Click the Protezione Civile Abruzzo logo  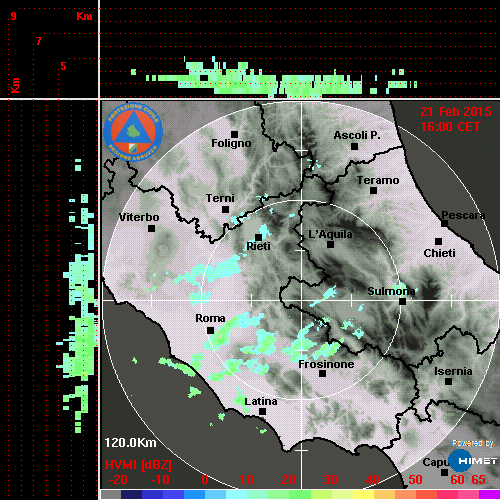click(133, 132)
